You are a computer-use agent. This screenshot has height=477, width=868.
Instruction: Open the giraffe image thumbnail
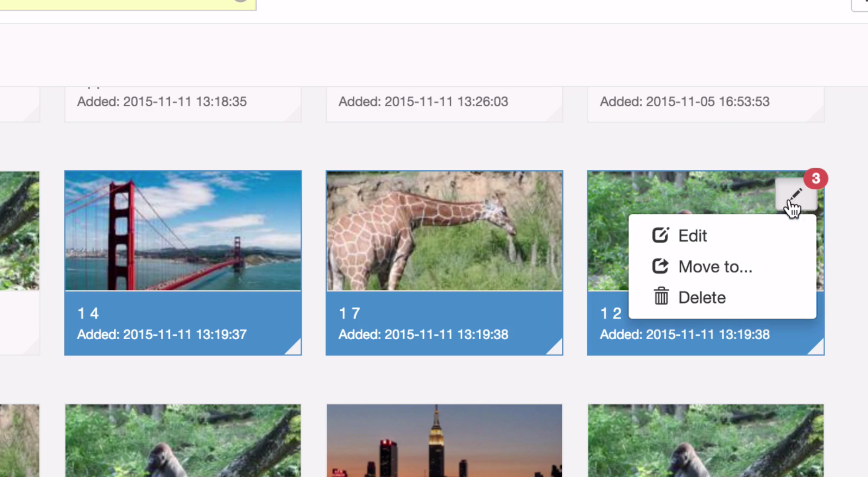pyautogui.click(x=444, y=231)
